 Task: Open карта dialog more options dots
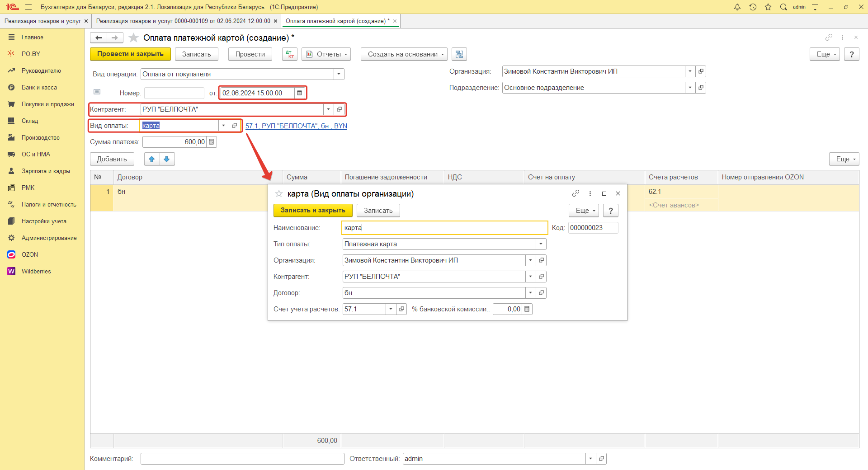click(590, 193)
